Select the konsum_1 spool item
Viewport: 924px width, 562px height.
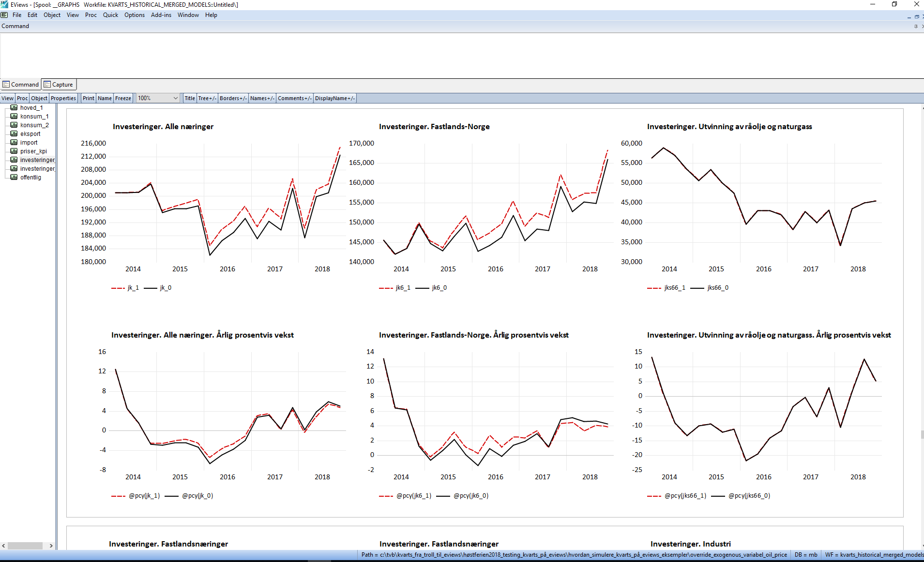click(x=34, y=117)
